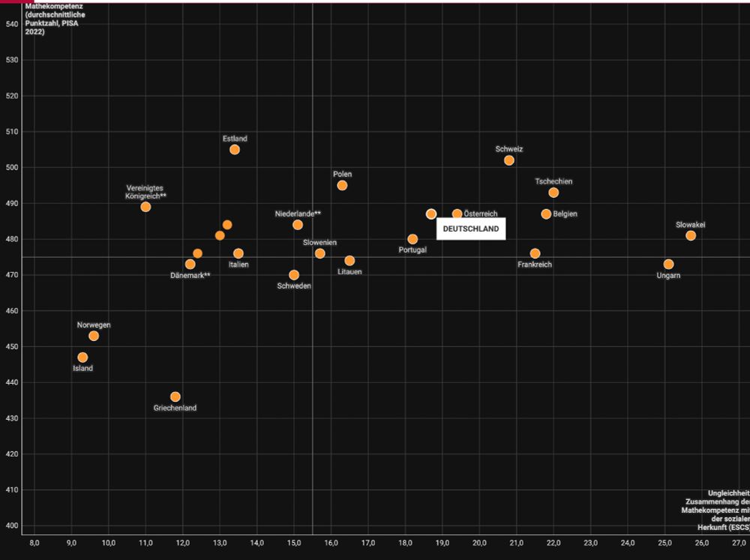
Task: Click the Mathekompetenz y-axis title
Action: click(55, 19)
